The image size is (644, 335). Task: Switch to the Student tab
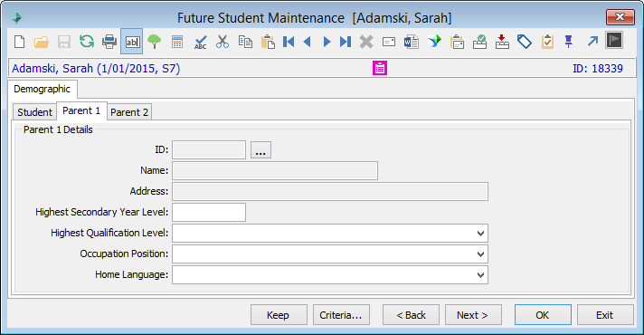coord(34,112)
